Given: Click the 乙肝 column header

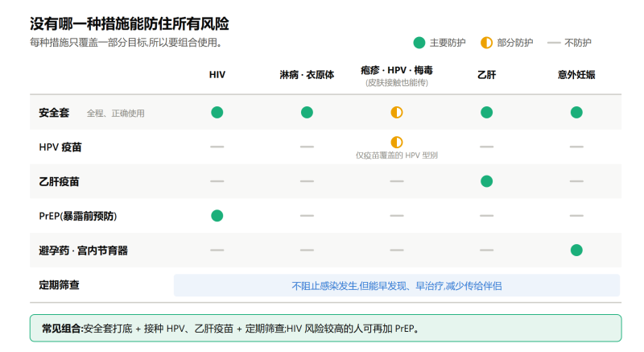Looking at the screenshot, I should click(x=487, y=75).
